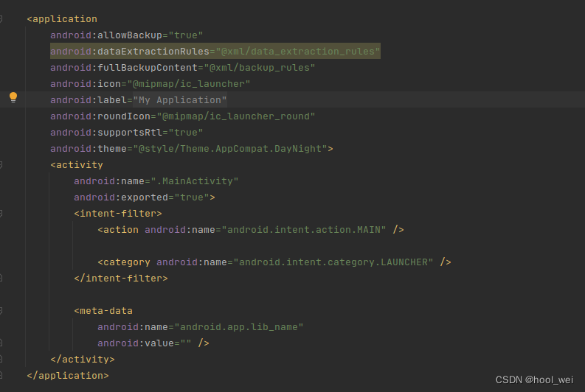This screenshot has height=392, width=585.
Task: Click the "@mipmap/ic_launcher" value
Action: coord(189,84)
